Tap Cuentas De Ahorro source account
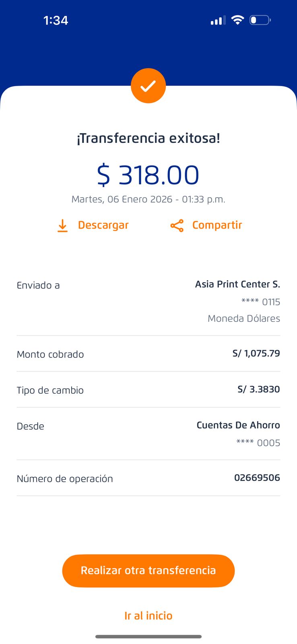The width and height of the screenshot is (297, 644). 238,425
